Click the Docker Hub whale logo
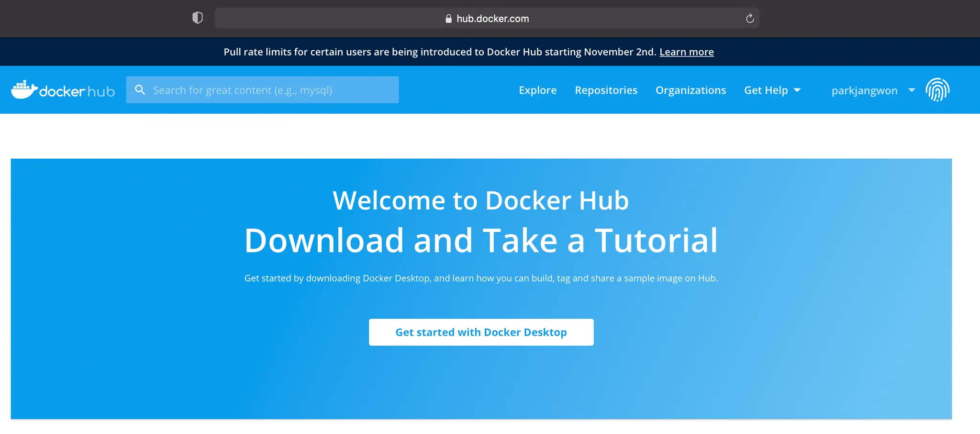 [x=63, y=90]
